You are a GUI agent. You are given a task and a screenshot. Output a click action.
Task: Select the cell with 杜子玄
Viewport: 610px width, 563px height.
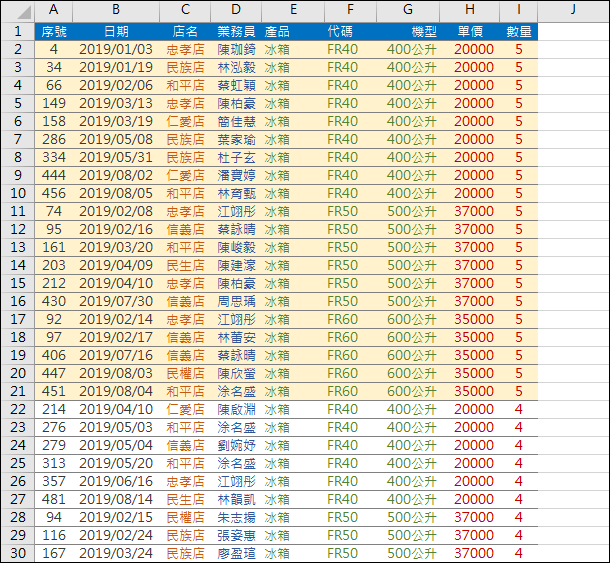click(x=236, y=157)
